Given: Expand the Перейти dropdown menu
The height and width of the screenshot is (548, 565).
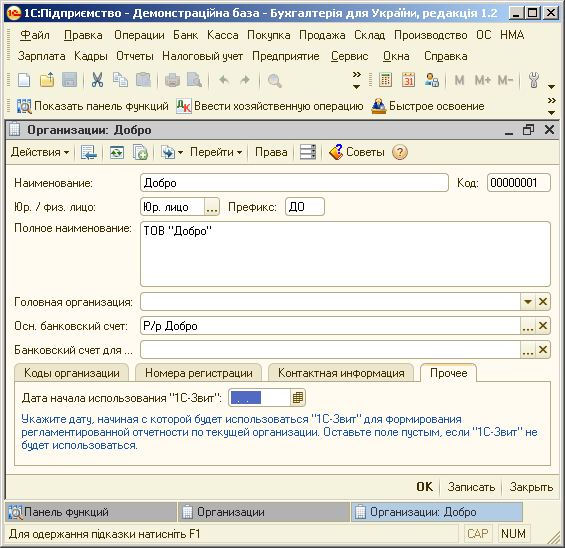Looking at the screenshot, I should (216, 152).
